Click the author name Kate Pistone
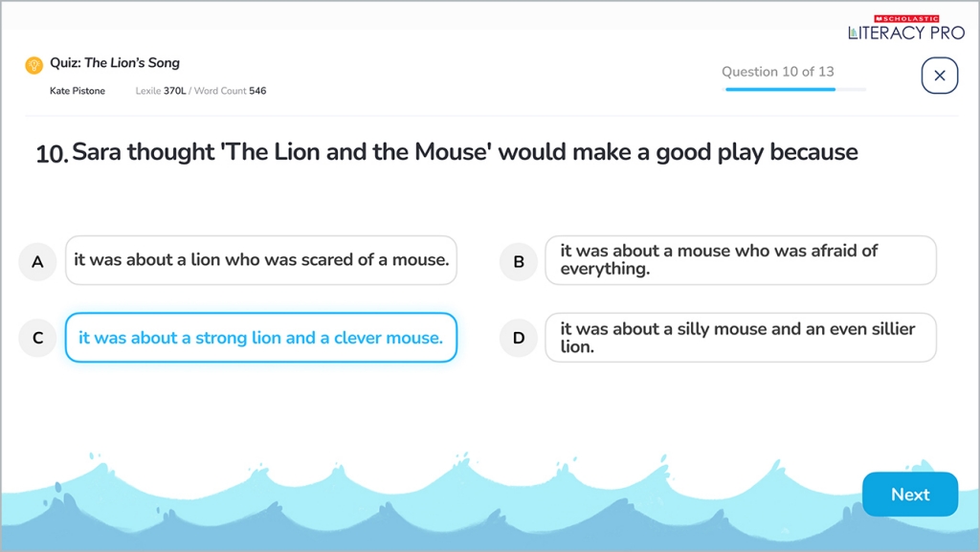980x552 pixels. coord(78,91)
